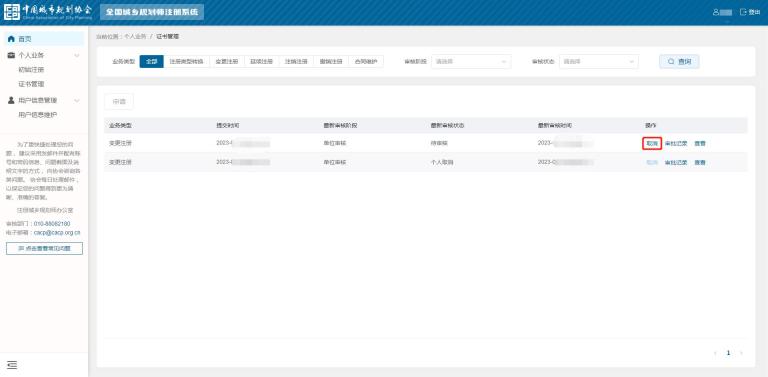Click the association logo in top-left corner
Viewport: 768px width, 377px height.
point(12,12)
